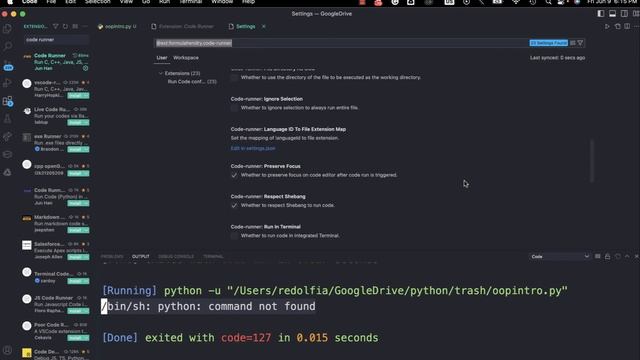Image resolution: width=640 pixels, height=360 pixels.
Task: Switch to the Problems panel tab
Action: (112, 256)
